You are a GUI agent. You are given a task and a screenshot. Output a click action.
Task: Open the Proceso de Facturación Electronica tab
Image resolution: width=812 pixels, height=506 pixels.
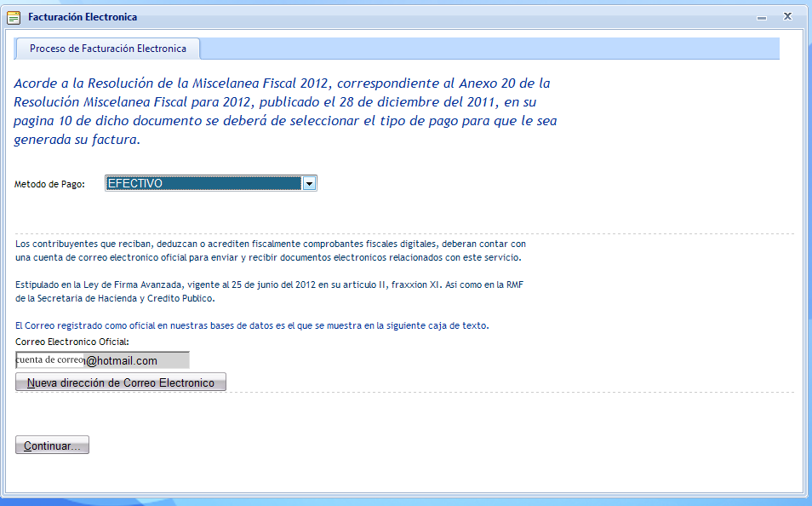108,49
